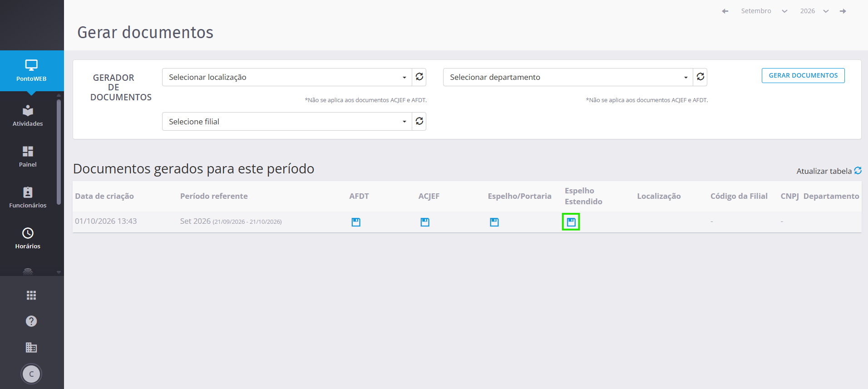Click the CNPJ column header
The height and width of the screenshot is (389, 868).
pos(789,196)
